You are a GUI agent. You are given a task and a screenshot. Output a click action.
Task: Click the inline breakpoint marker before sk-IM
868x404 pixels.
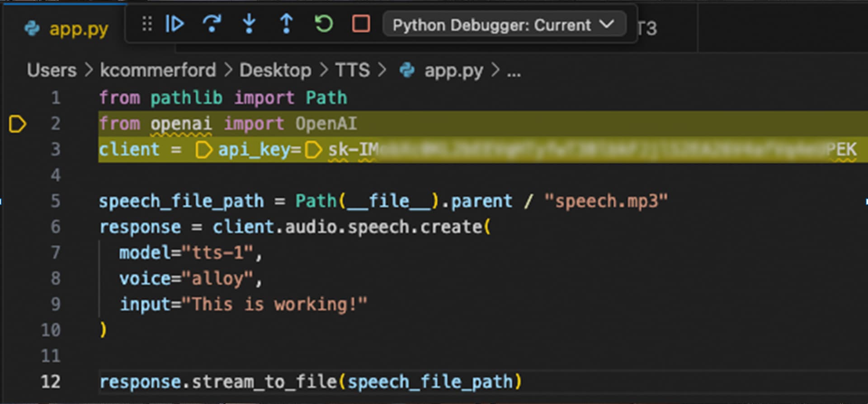tap(313, 150)
